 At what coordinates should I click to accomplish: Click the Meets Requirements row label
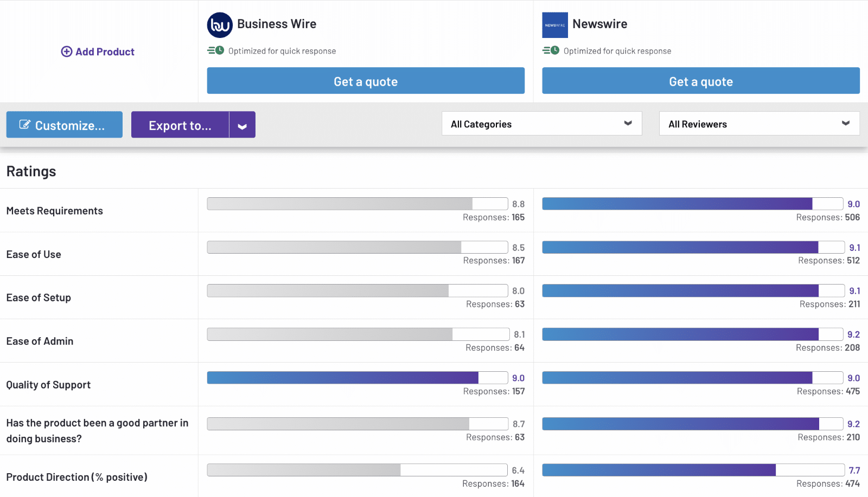point(55,211)
